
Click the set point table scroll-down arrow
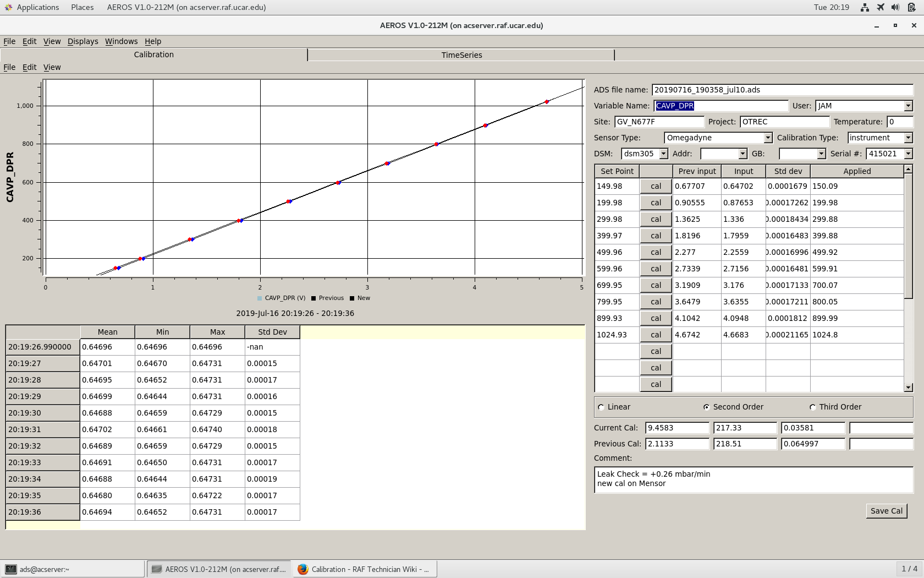[908, 388]
